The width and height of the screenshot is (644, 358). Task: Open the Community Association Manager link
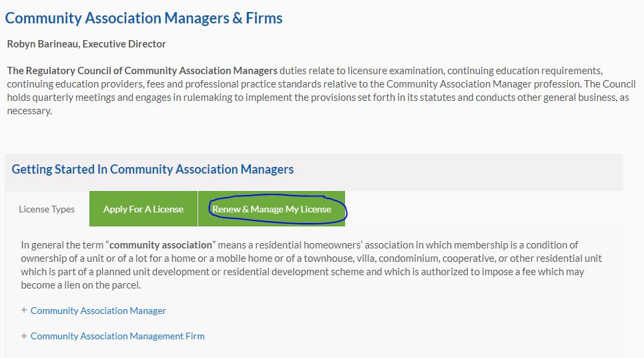pyautogui.click(x=98, y=311)
